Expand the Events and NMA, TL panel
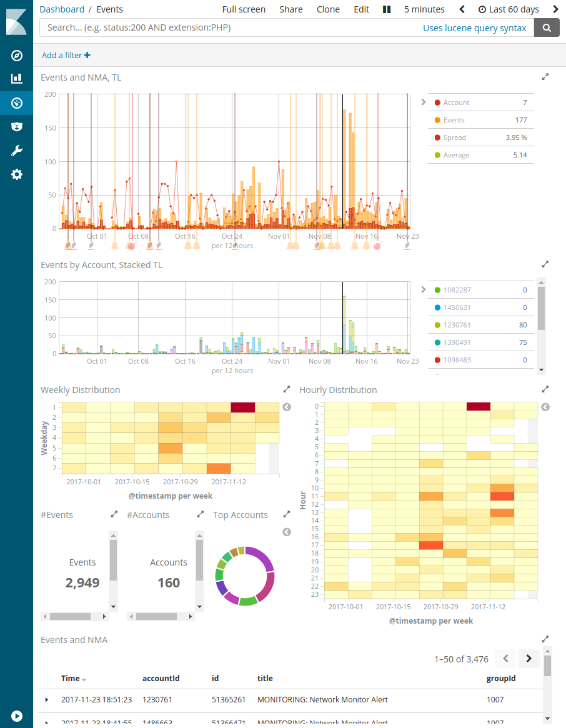This screenshot has width=566, height=728. (x=545, y=77)
